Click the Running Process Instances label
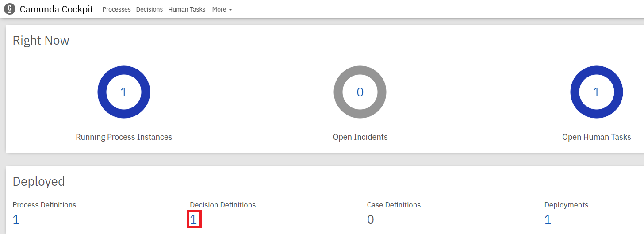Viewport: 644px width, 234px height. [x=124, y=137]
